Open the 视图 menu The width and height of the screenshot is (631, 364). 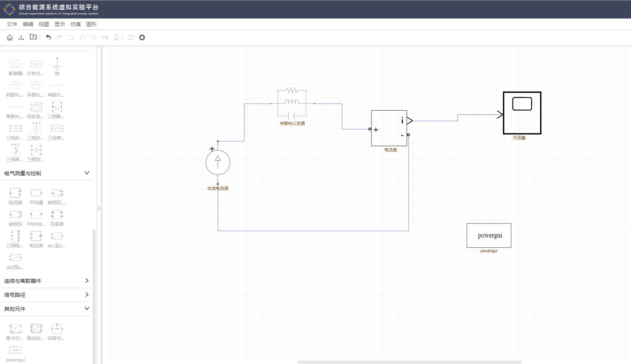[44, 24]
